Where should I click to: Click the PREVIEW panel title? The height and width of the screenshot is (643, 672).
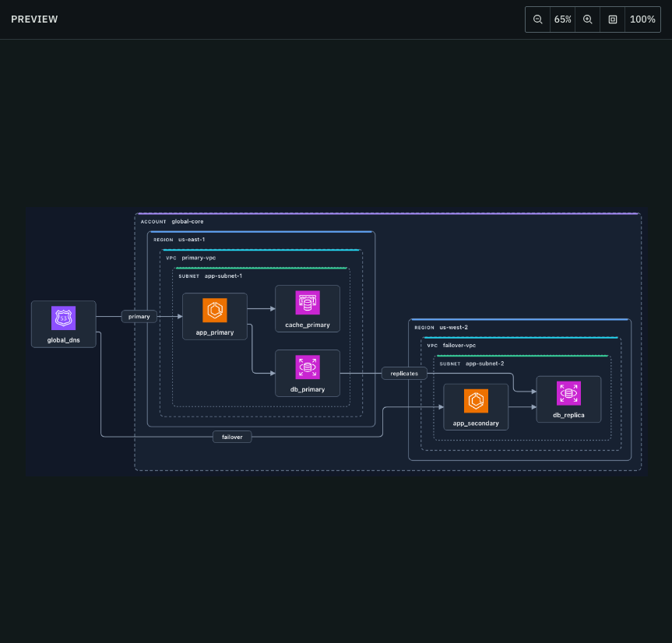pos(34,19)
